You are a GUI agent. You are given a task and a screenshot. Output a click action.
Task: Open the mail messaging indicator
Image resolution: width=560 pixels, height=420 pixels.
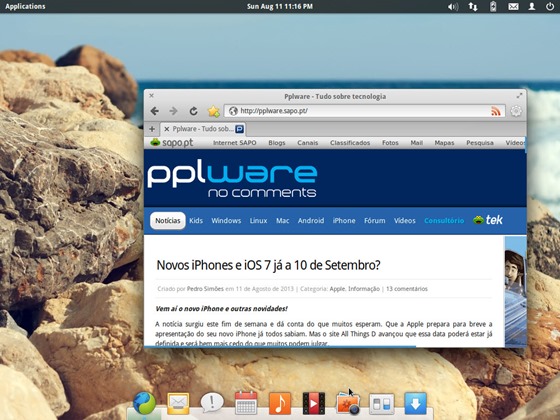(513, 6)
